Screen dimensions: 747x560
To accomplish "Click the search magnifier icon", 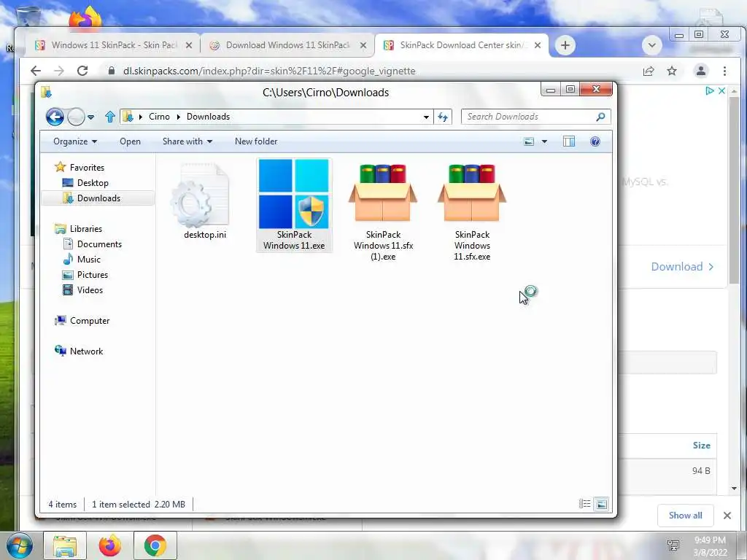I will [601, 117].
